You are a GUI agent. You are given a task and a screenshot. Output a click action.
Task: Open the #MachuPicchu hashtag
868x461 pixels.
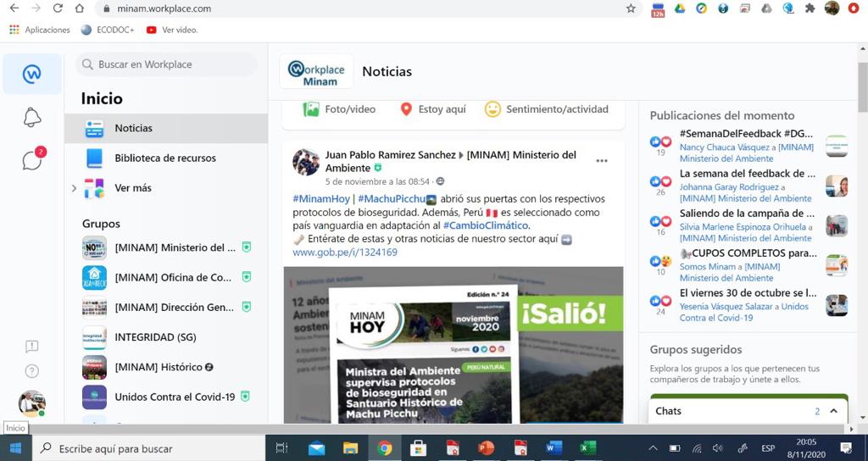tap(392, 198)
